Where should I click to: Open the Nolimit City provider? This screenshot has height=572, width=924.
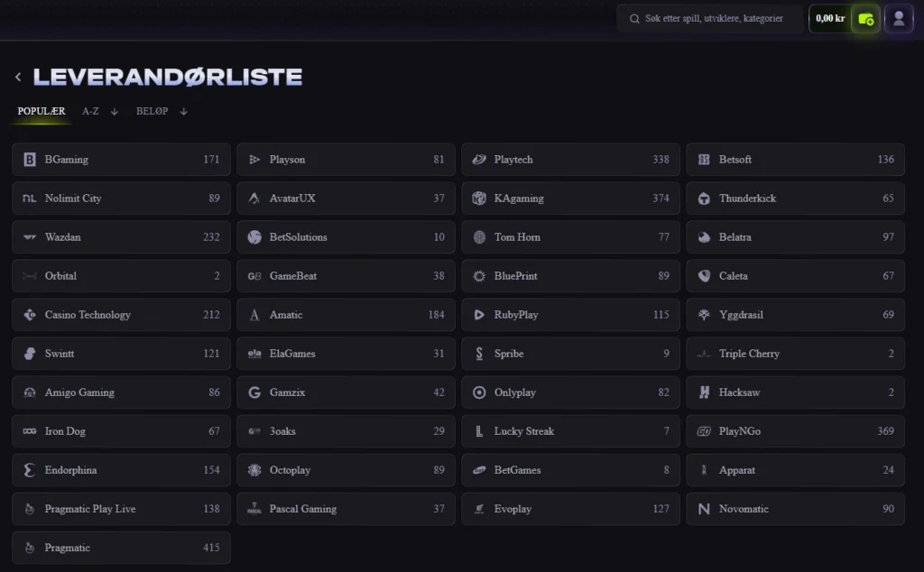coord(121,198)
